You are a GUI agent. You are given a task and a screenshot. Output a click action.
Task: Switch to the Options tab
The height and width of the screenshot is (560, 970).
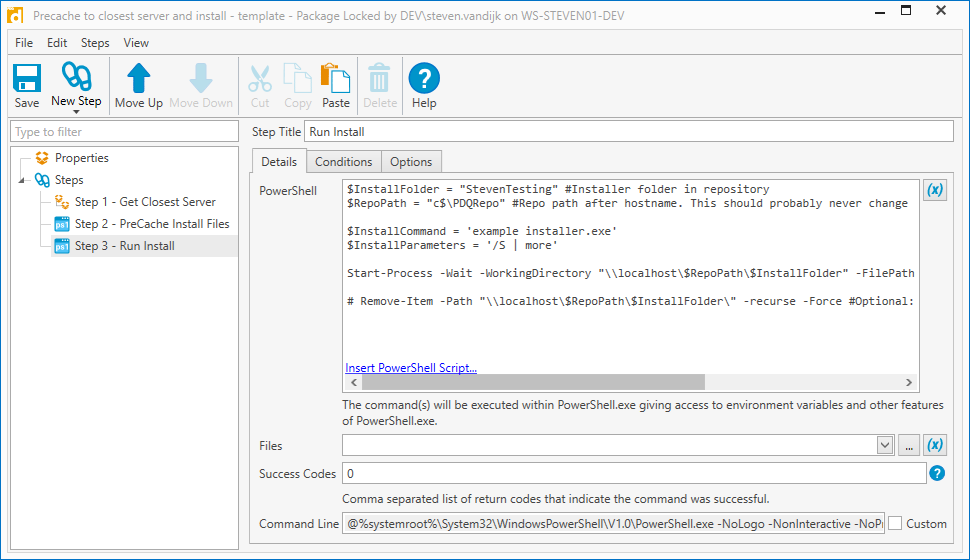(411, 162)
